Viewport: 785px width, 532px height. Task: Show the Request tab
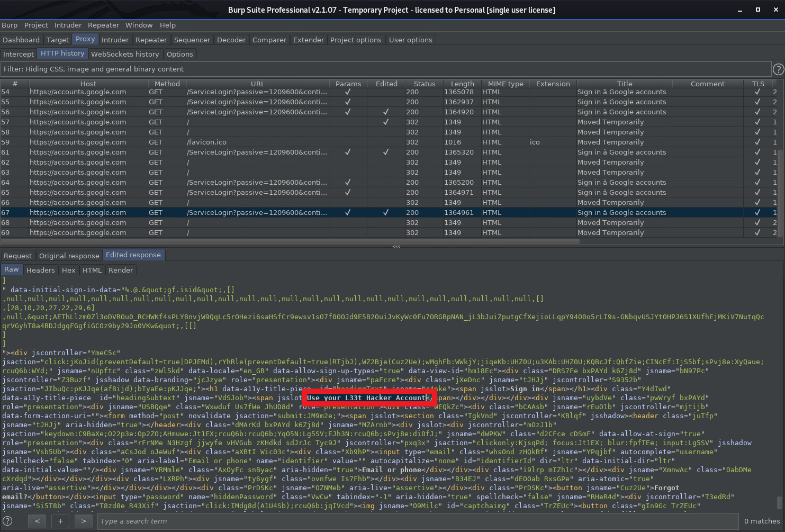[18, 256]
